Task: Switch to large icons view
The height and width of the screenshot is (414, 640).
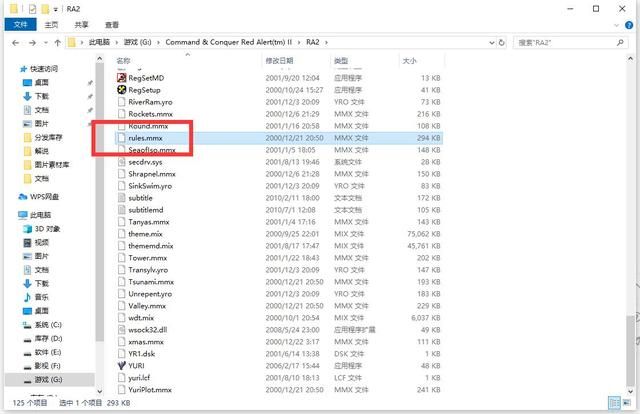Action: (x=627, y=403)
